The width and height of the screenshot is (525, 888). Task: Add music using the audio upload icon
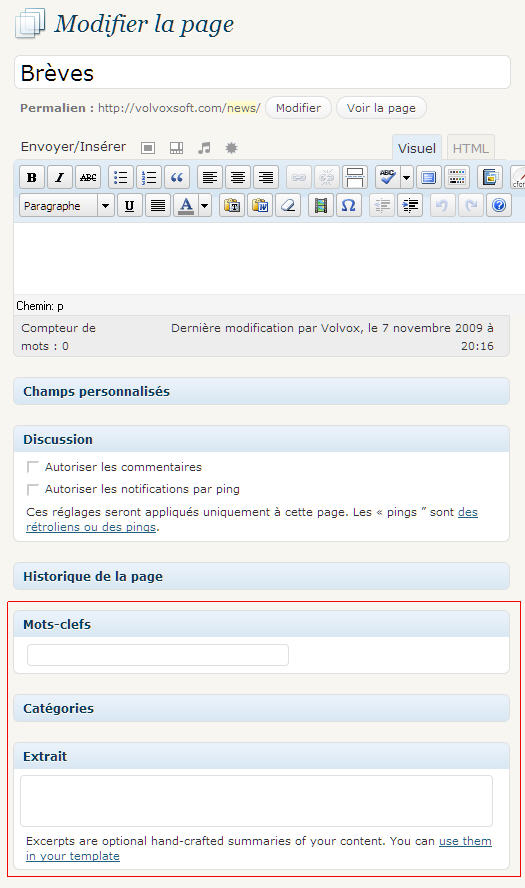204,148
